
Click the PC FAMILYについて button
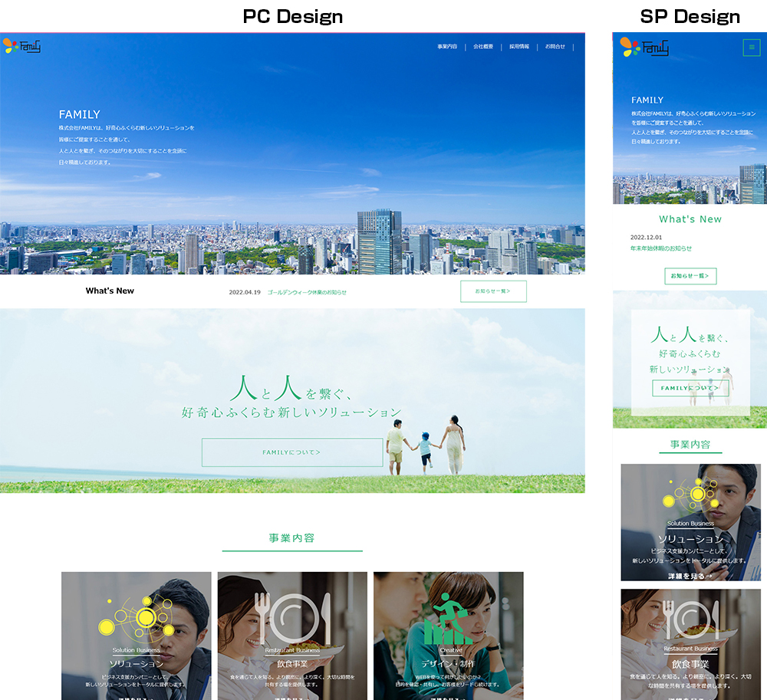click(292, 452)
